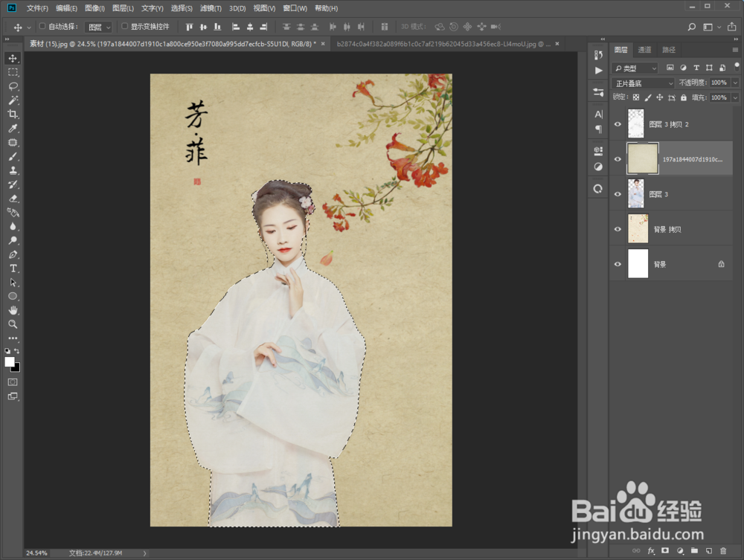Viewport: 744px width, 560px height.
Task: Open the 文件(F) menu
Action: pos(37,8)
